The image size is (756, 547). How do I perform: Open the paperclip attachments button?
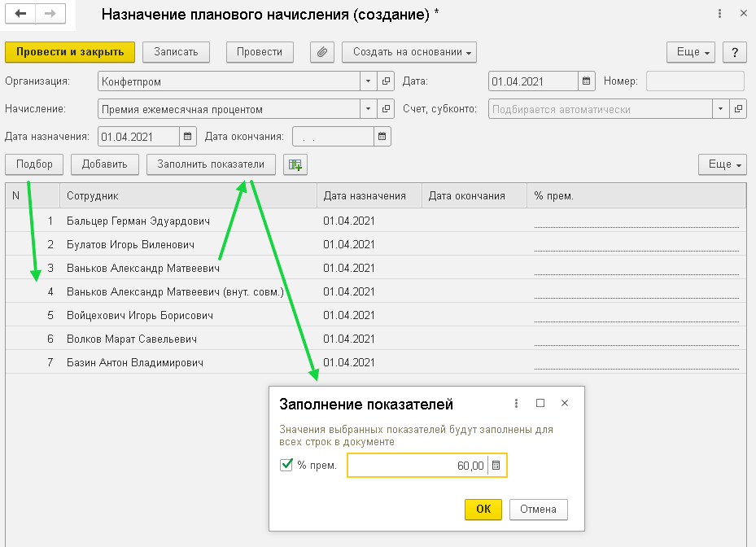point(322,52)
